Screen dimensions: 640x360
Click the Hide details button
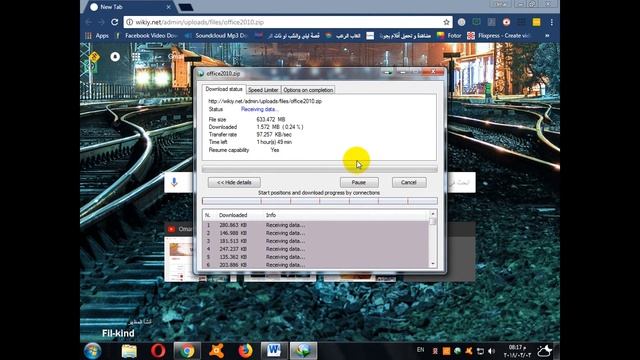pos(234,182)
